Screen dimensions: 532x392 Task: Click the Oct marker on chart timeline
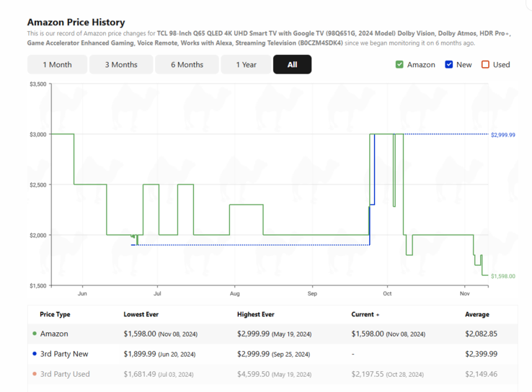pyautogui.click(x=387, y=293)
